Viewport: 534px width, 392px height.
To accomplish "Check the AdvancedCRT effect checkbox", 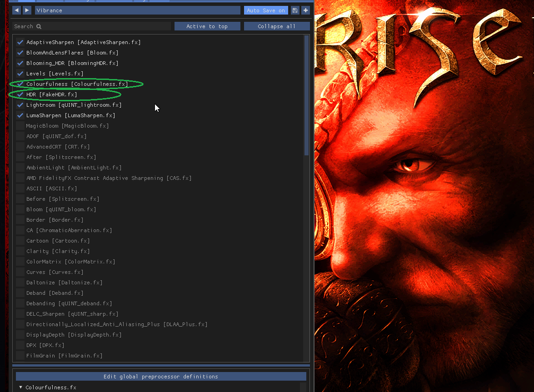I will (x=20, y=147).
